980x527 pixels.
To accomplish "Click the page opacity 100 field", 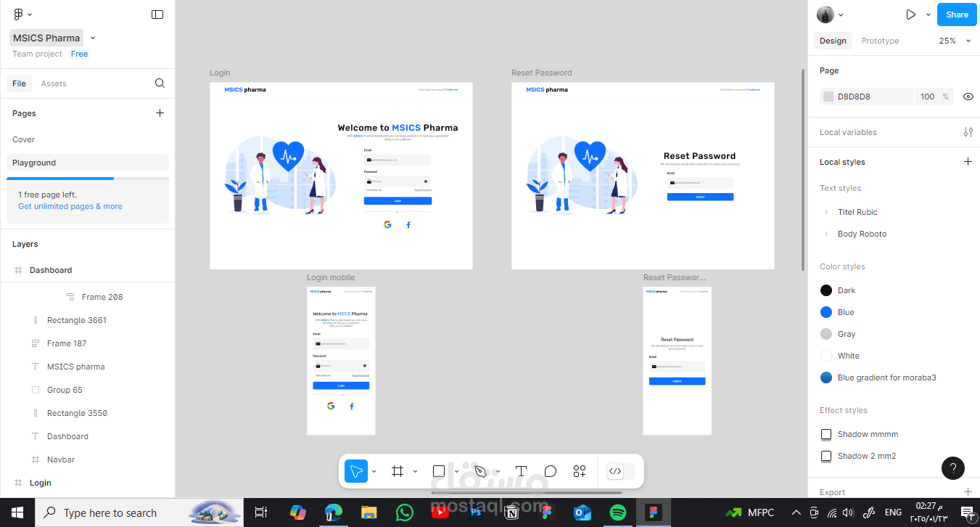I will (x=928, y=97).
